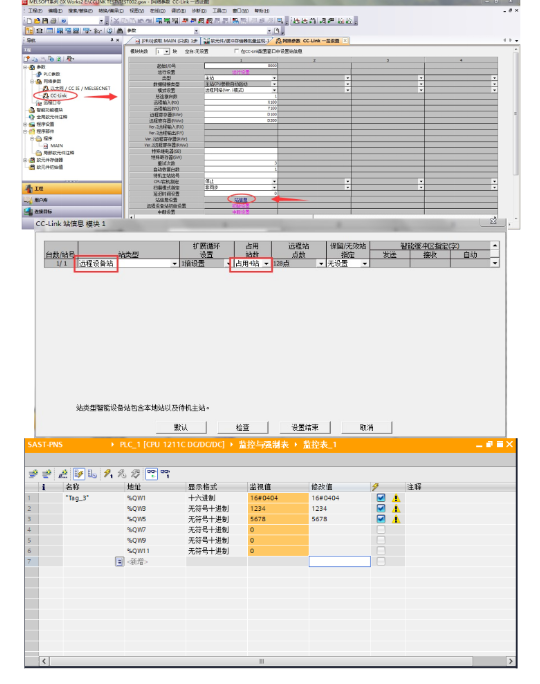Click the GX Works2 New project icon
The image size is (540, 684).
coord(29,21)
